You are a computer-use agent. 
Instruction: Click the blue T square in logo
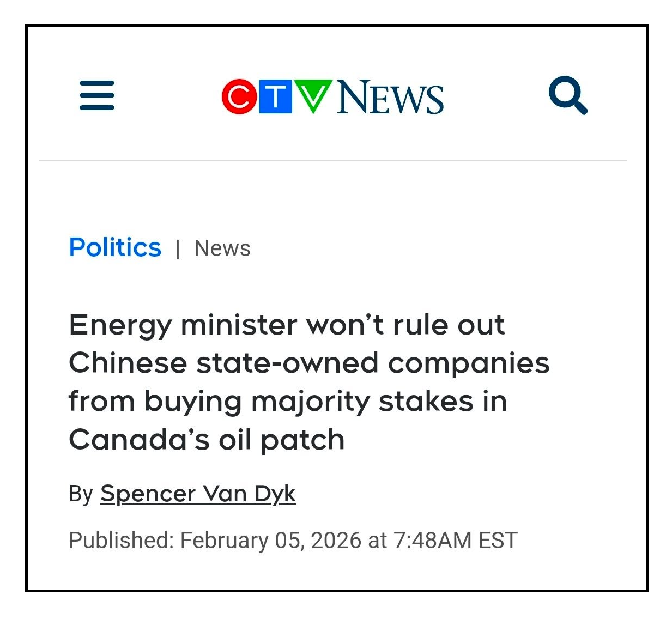tap(276, 96)
